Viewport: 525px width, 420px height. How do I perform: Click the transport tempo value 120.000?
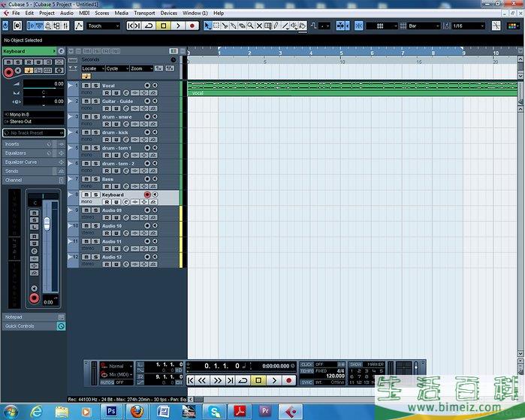pyautogui.click(x=335, y=376)
